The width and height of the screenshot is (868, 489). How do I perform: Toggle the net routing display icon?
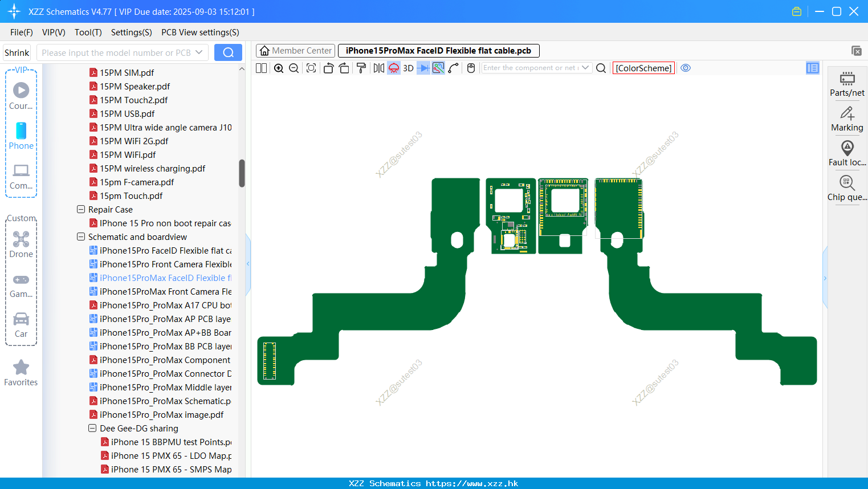click(x=438, y=68)
